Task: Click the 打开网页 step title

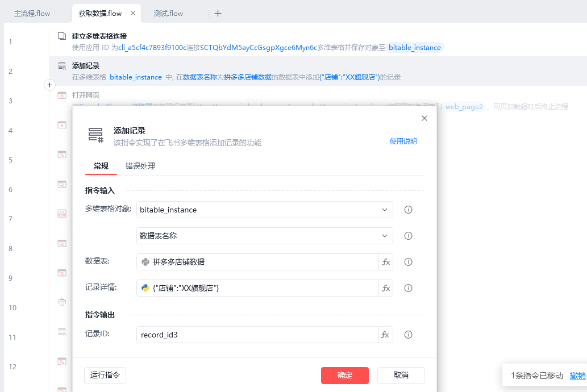Action: [x=86, y=95]
